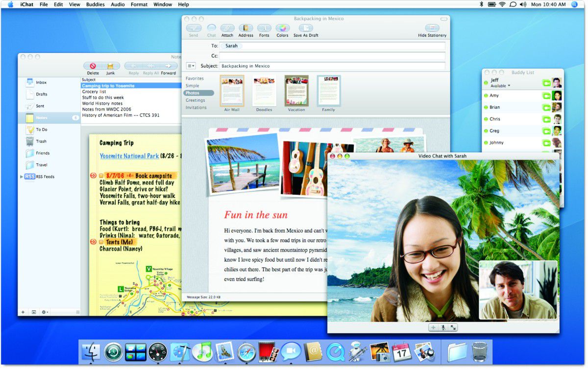
Task: Choose the Vacation stationery thumbnail
Action: (296, 91)
